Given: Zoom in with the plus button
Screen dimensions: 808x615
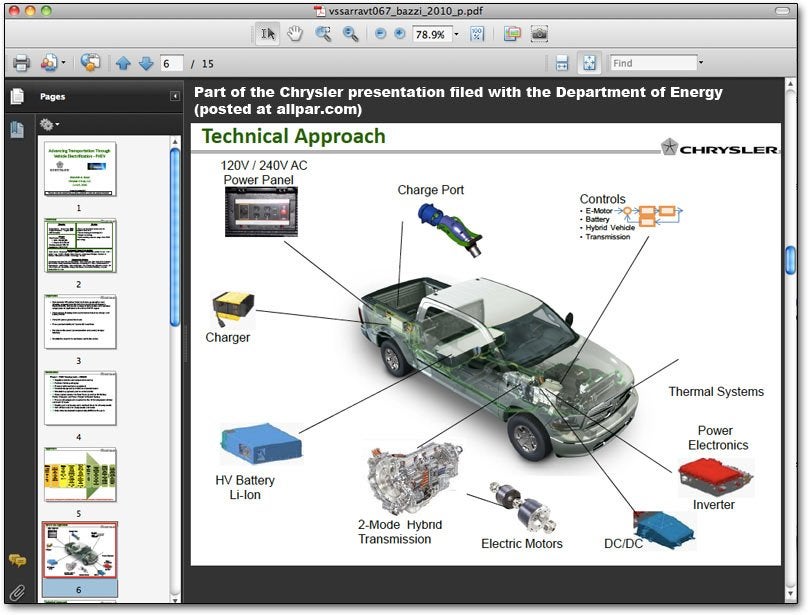Looking at the screenshot, I should pyautogui.click(x=399, y=34).
